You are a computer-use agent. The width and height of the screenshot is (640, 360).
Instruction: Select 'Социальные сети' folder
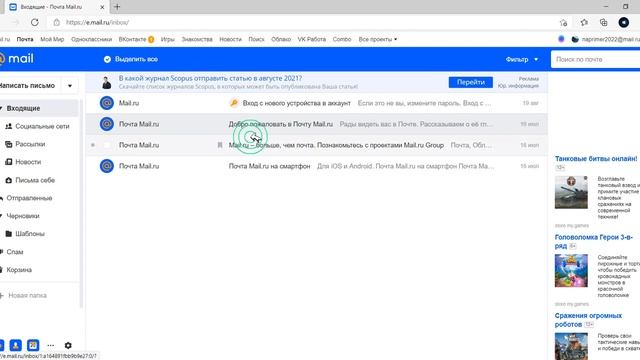[42, 126]
